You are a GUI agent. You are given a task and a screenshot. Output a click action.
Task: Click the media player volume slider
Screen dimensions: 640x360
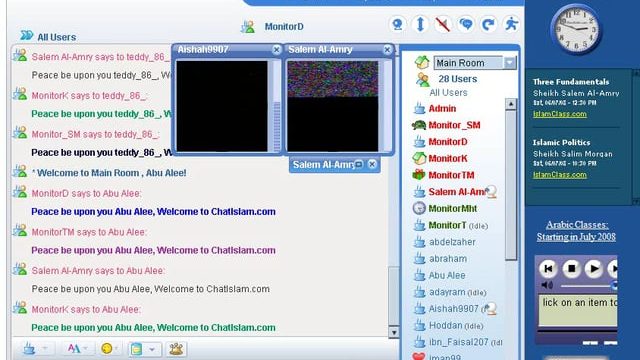tap(589, 286)
